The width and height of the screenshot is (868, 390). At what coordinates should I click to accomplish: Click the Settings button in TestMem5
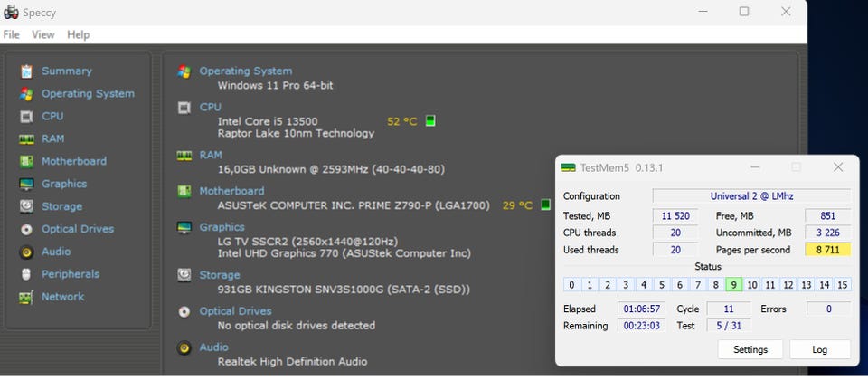tap(750, 349)
